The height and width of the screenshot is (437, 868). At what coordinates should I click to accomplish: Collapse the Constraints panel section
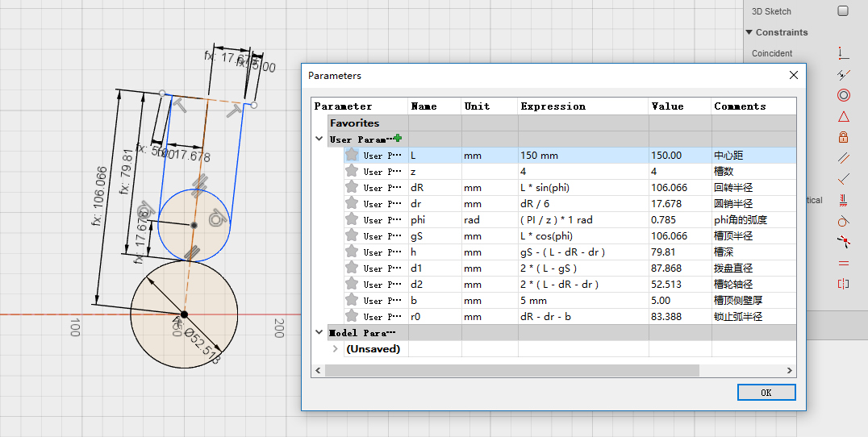[749, 32]
